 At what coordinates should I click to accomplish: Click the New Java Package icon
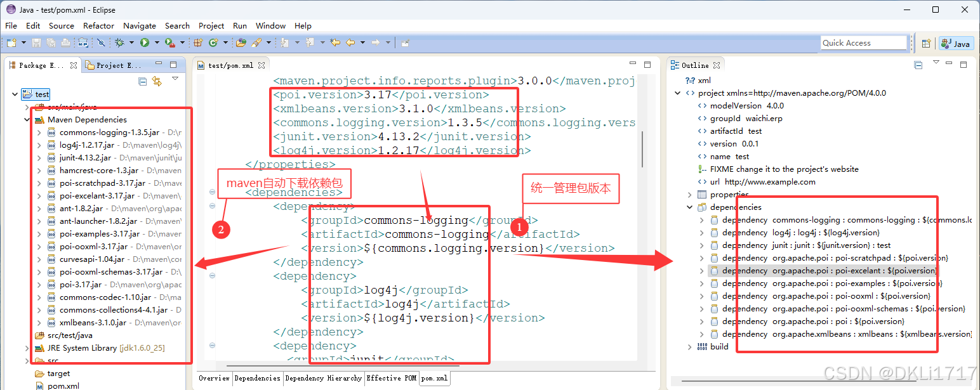point(198,42)
